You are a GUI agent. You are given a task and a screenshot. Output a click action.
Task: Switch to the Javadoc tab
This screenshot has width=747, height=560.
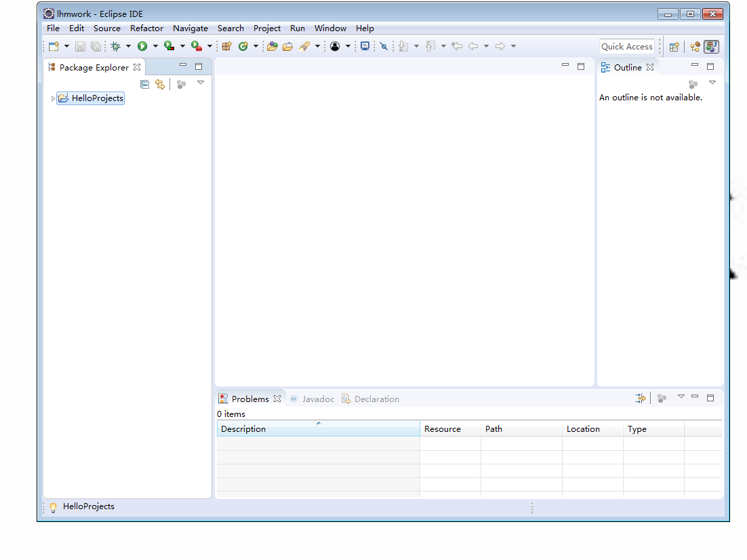coord(312,399)
